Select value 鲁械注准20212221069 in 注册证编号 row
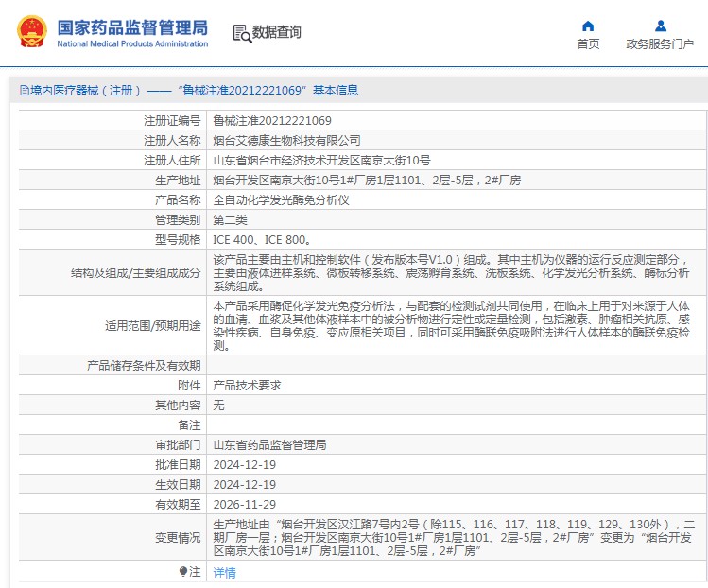708x588 pixels. [x=272, y=121]
